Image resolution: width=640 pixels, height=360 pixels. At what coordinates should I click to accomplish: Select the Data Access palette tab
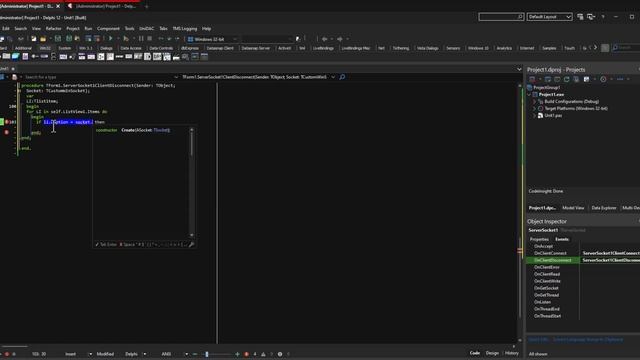[x=131, y=48]
